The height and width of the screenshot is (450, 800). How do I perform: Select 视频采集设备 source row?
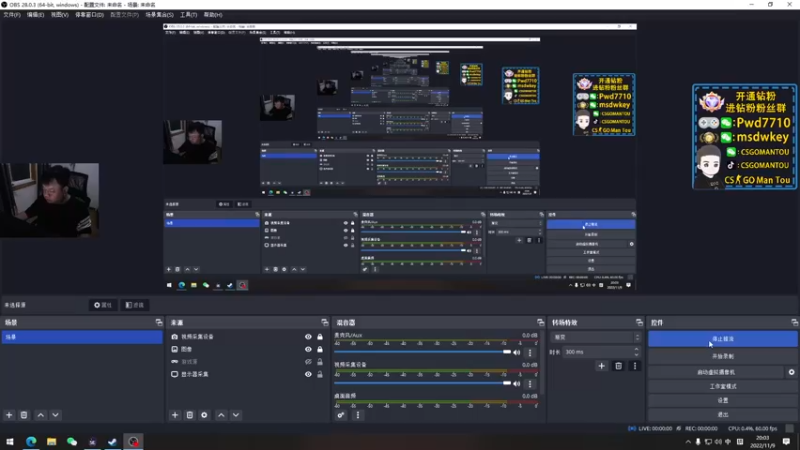click(x=247, y=337)
